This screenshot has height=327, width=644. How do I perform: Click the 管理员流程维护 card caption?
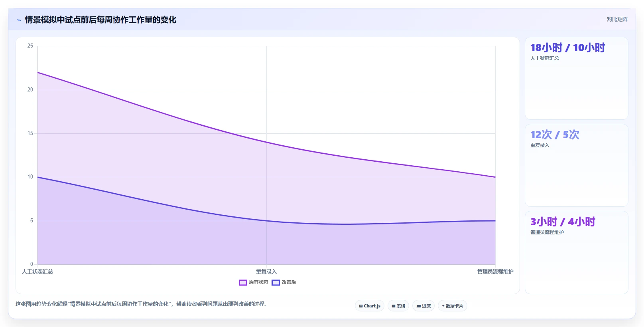(547, 232)
